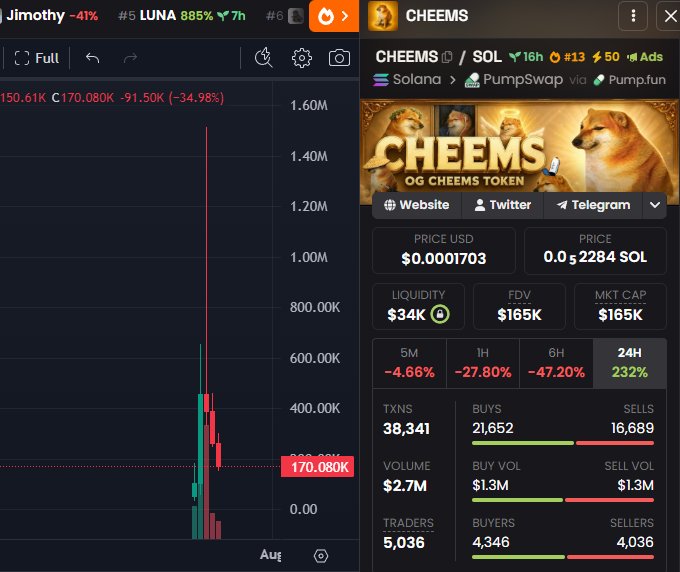Click the 16h token age sprout badge
This screenshot has height=572, width=680.
(x=526, y=57)
